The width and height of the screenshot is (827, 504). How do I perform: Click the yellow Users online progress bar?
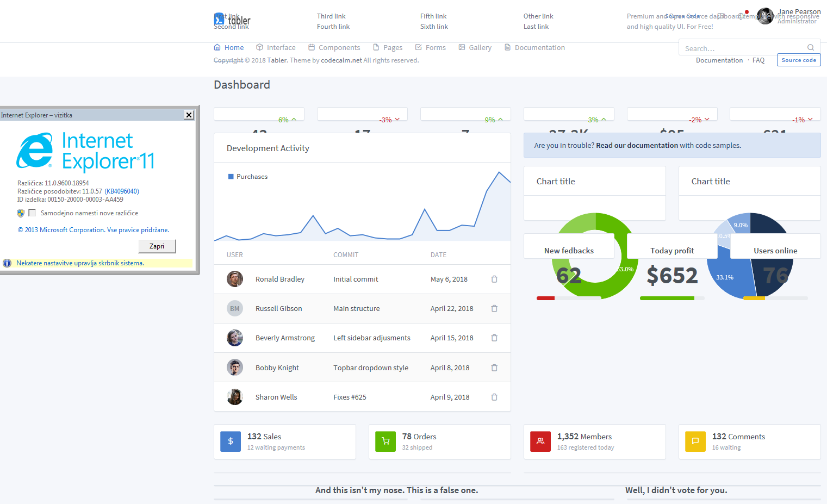754,298
